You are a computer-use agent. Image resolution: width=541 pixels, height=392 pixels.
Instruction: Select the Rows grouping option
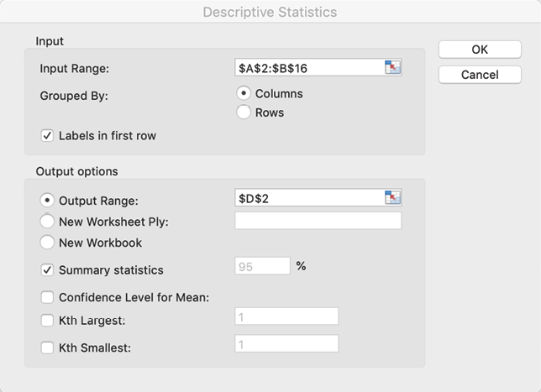point(244,112)
